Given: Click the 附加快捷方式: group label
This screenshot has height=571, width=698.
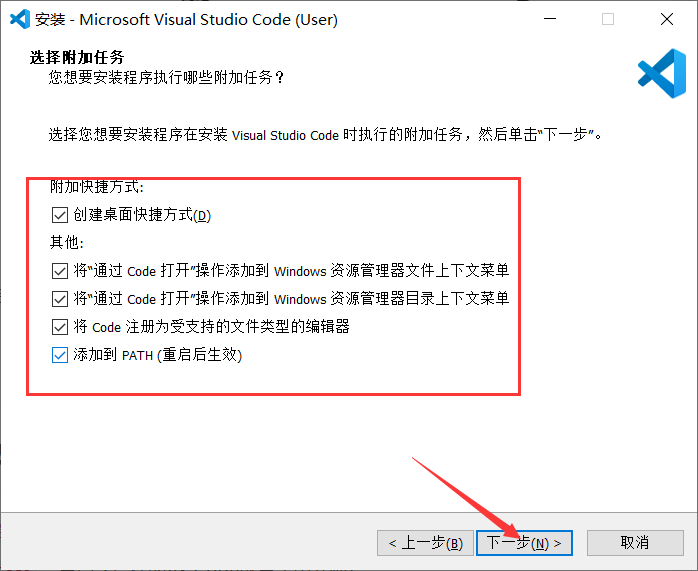Looking at the screenshot, I should [x=96, y=187].
